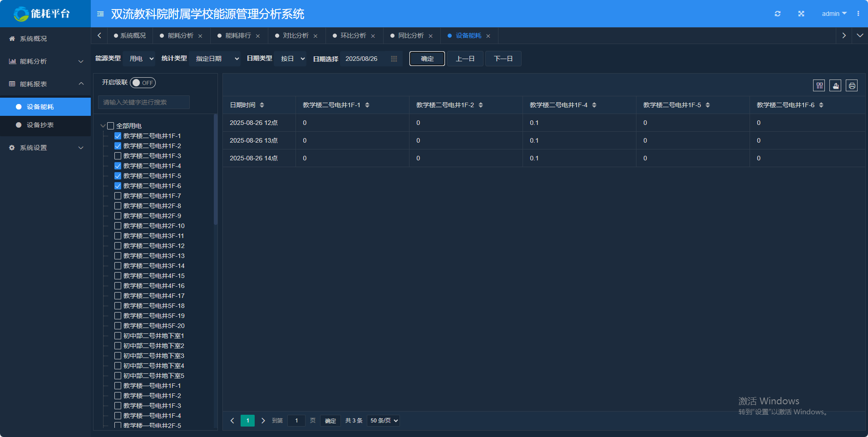This screenshot has height=437, width=868.
Task: Click the refresh icon in top header
Action: (778, 14)
